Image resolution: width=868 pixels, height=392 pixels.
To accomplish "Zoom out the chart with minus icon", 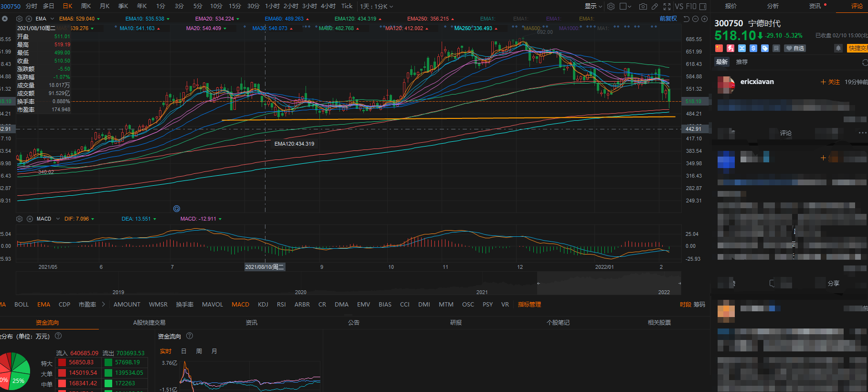I will (x=696, y=19).
